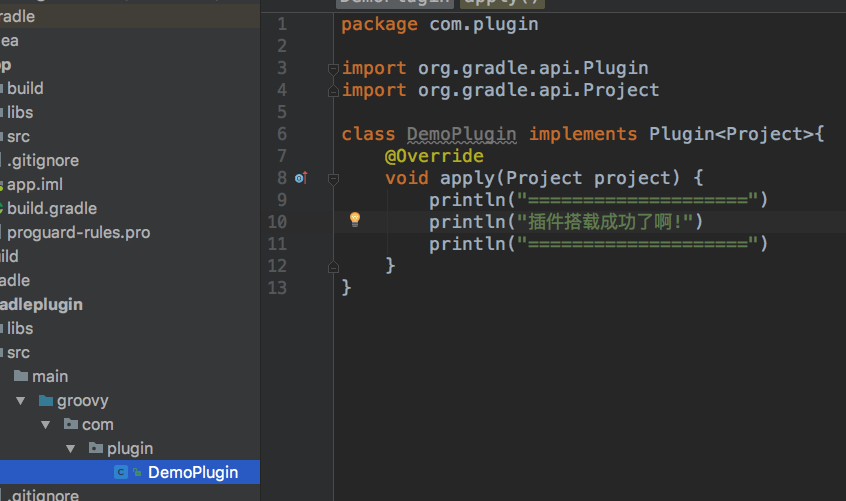Image resolution: width=846 pixels, height=501 pixels.
Task: Click line number 6 in gutter
Action: [282, 134]
